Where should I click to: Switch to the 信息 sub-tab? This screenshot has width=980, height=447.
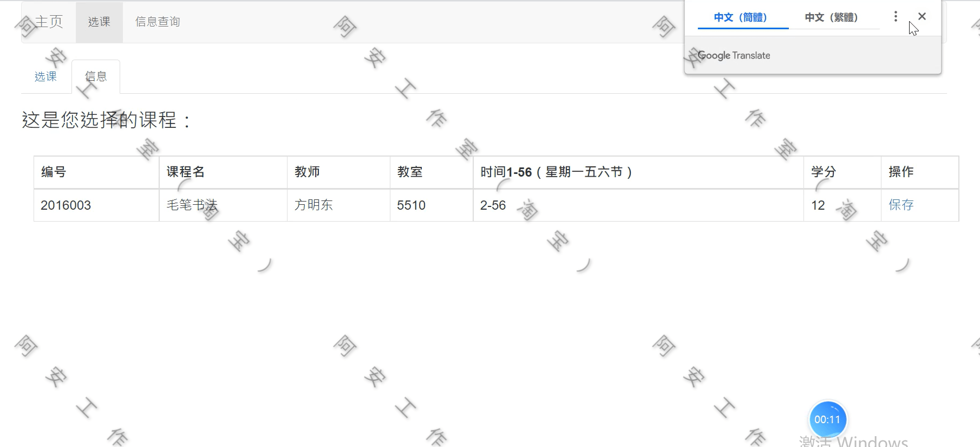pyautogui.click(x=96, y=76)
